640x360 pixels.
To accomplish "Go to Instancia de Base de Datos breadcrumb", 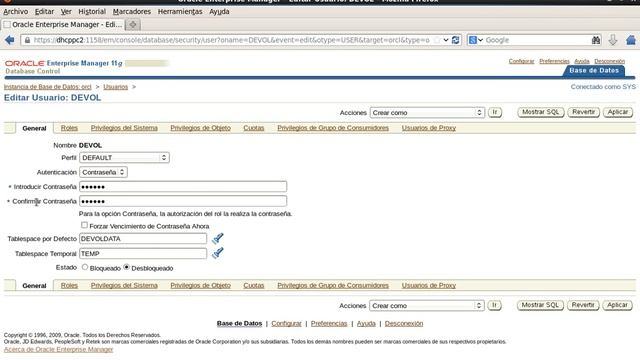I will 48,87.
